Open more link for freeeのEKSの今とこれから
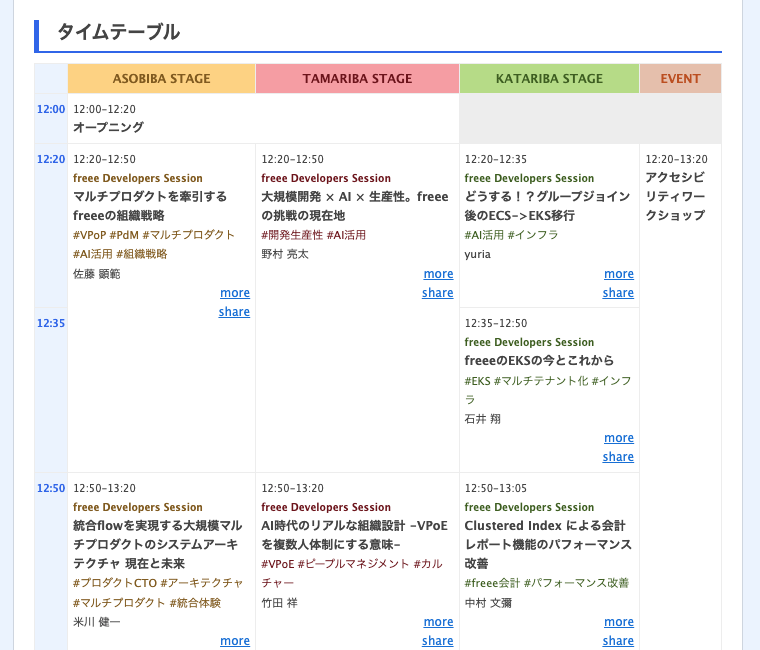Viewport: 760px width, 650px height. tap(619, 438)
